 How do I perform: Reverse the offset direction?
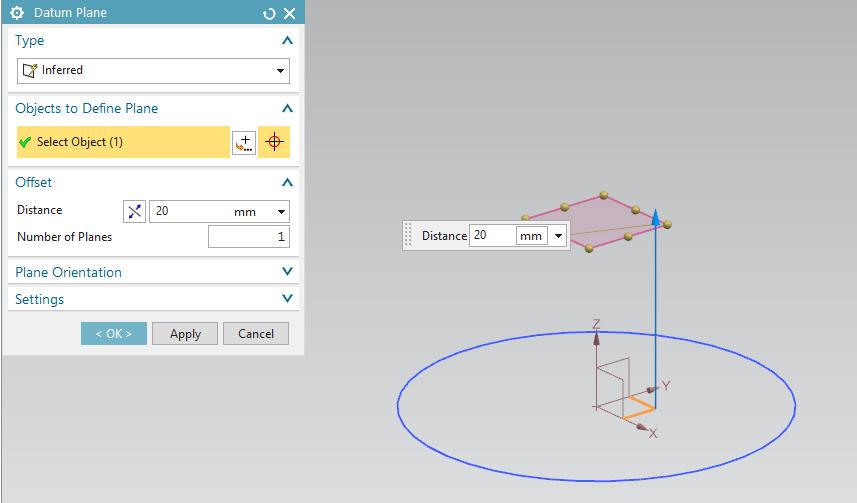coord(134,212)
